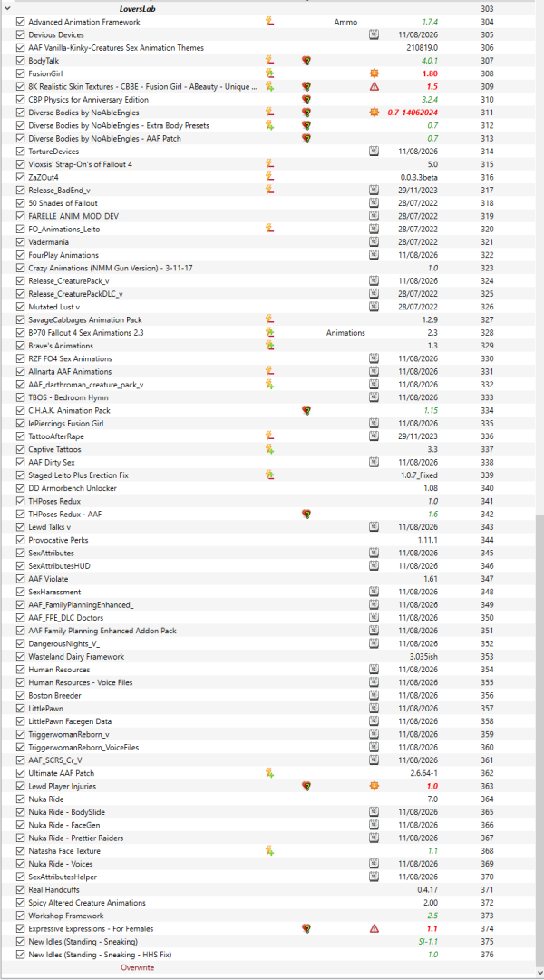Uncheck New Idles (Standing - Sneaking - HHS Fix)
This screenshot has height=980, width=544.
tap(21, 955)
